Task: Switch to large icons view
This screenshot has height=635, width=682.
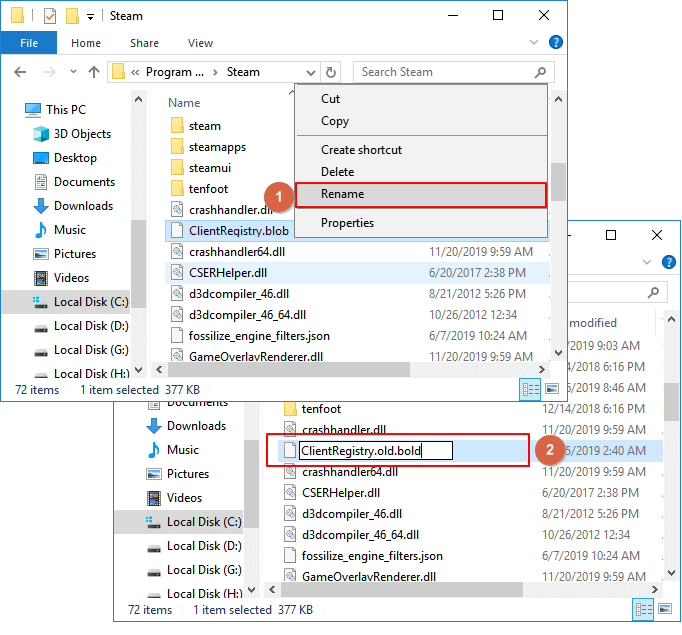Action: (551, 388)
